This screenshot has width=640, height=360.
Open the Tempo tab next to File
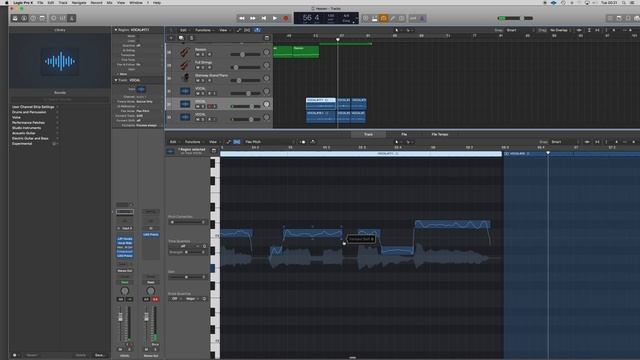point(440,134)
